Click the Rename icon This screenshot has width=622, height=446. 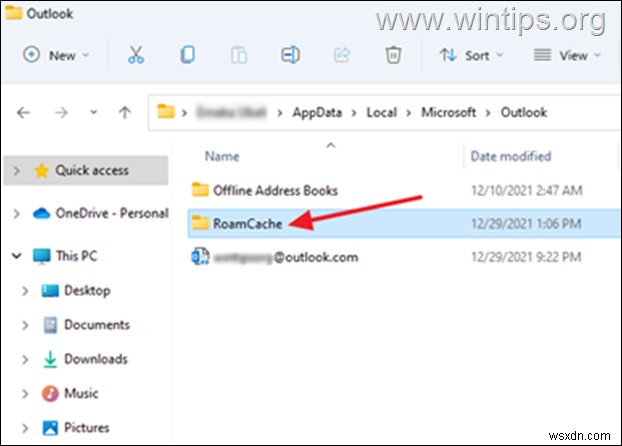(290, 55)
